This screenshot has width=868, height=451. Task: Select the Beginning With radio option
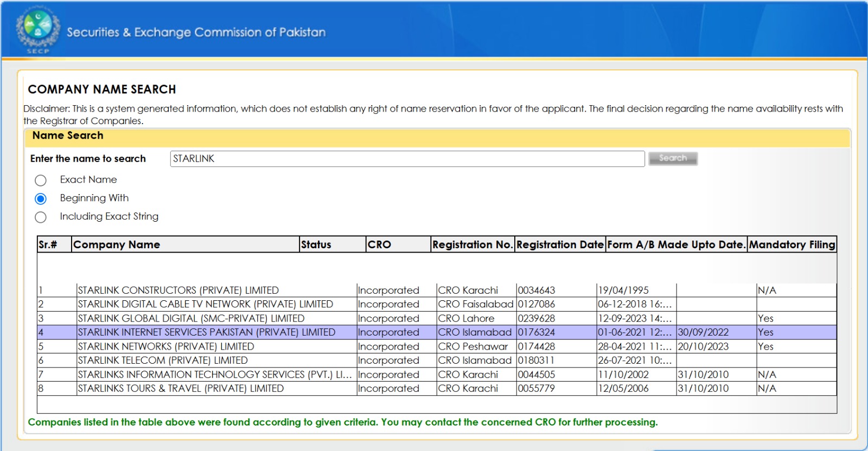41,198
